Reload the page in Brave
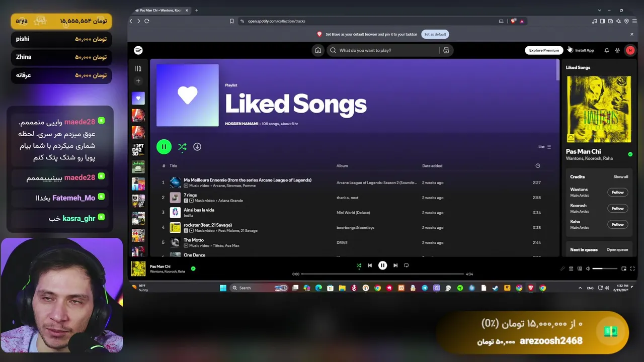 coord(147,21)
